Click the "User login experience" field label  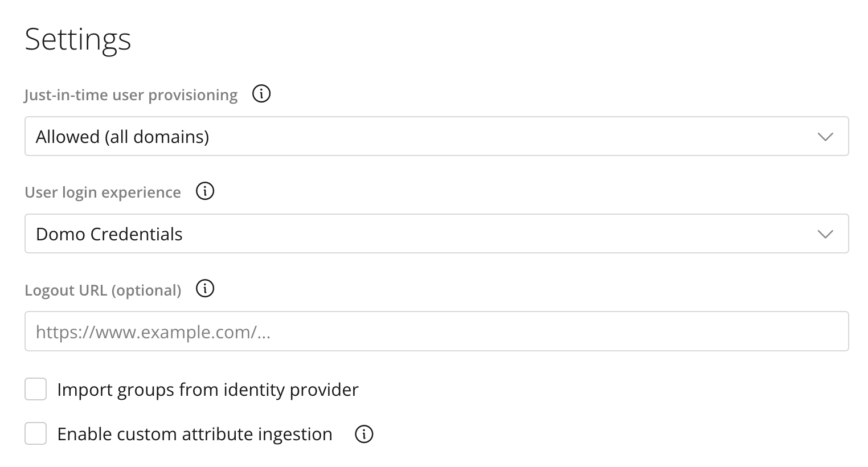tap(103, 192)
